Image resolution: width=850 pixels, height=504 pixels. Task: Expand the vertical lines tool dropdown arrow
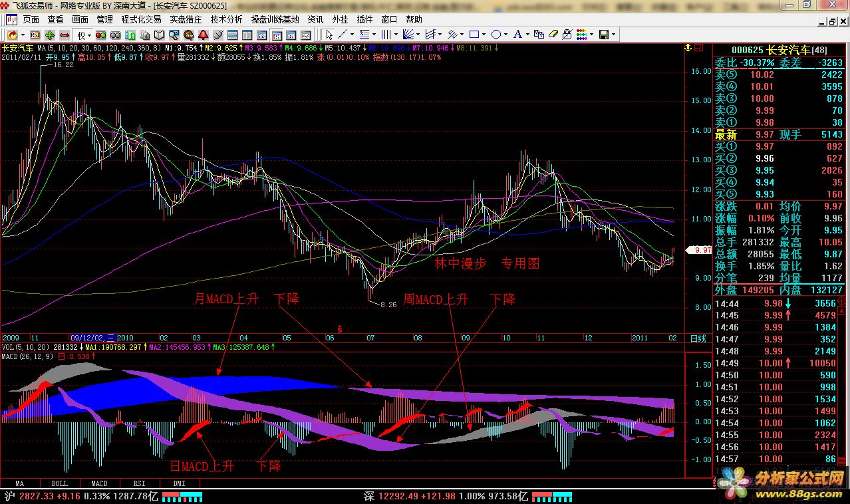click(x=396, y=35)
